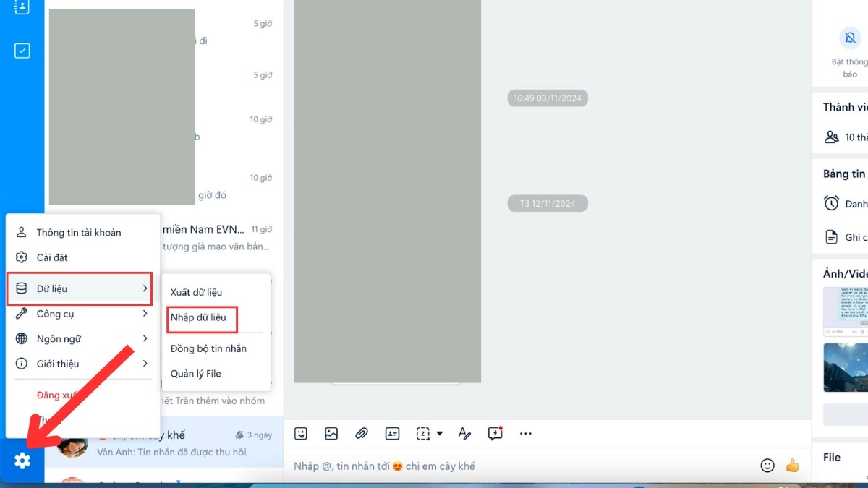Select Đồng bộ tin nhắn option
The height and width of the screenshot is (488, 868).
click(208, 348)
